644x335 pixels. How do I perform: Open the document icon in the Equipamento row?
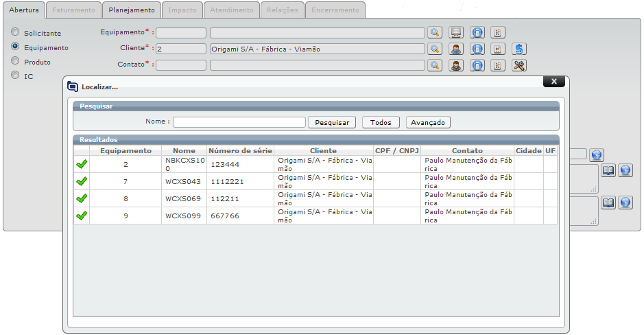click(499, 32)
